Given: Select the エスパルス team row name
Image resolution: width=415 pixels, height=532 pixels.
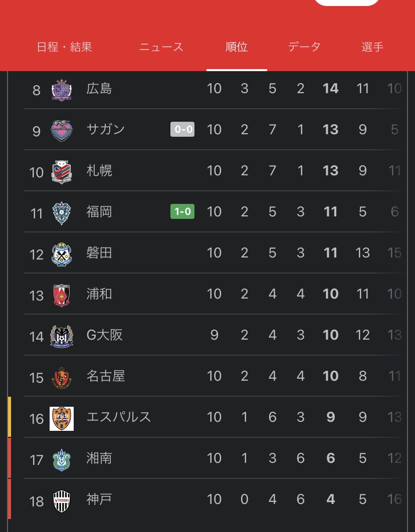Looking at the screenshot, I should click(x=119, y=417).
